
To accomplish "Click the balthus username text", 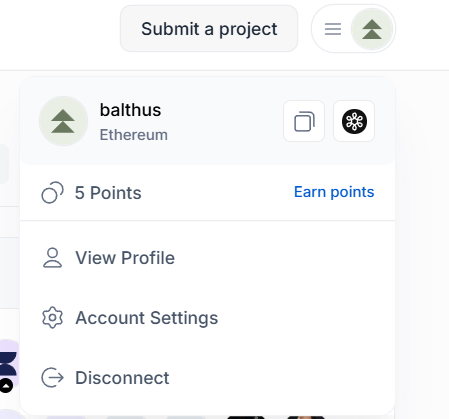I will tap(130, 110).
